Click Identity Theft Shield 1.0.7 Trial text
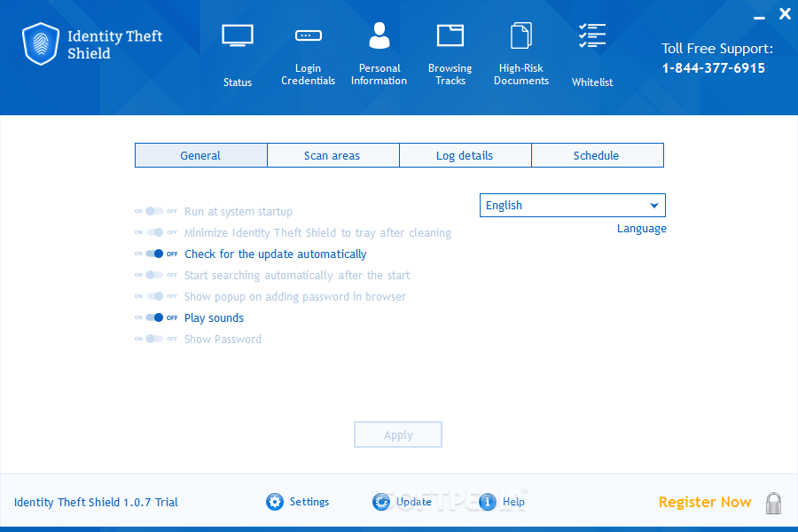 pyautogui.click(x=96, y=503)
